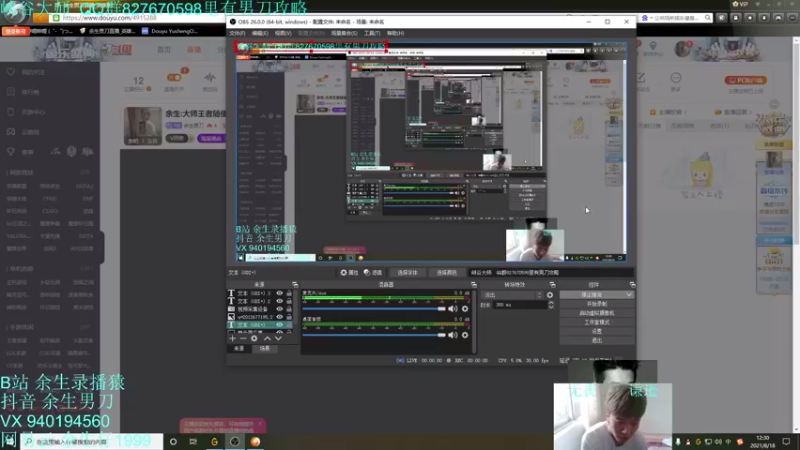This screenshot has height=450, width=800.
Task: Lock the image source row
Action: pyautogui.click(x=289, y=317)
